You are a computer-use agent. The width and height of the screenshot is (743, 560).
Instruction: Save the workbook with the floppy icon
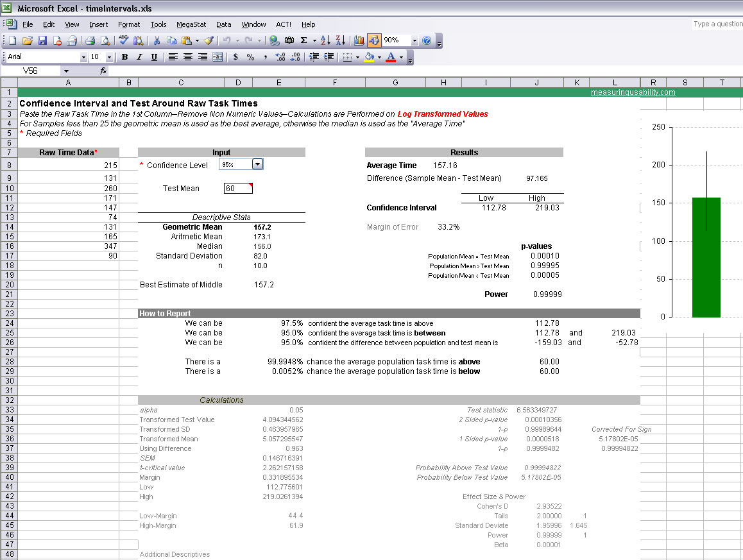[42, 41]
